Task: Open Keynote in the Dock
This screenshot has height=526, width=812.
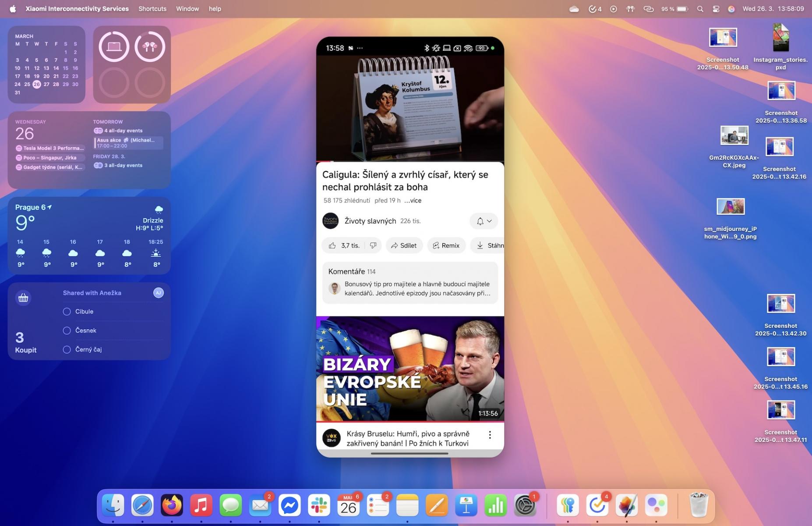Action: [x=466, y=505]
